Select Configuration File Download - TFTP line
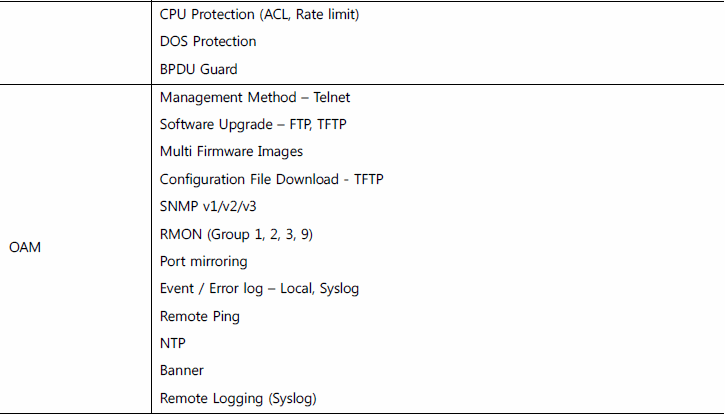Screen dimensions: 725x415 pos(271,179)
